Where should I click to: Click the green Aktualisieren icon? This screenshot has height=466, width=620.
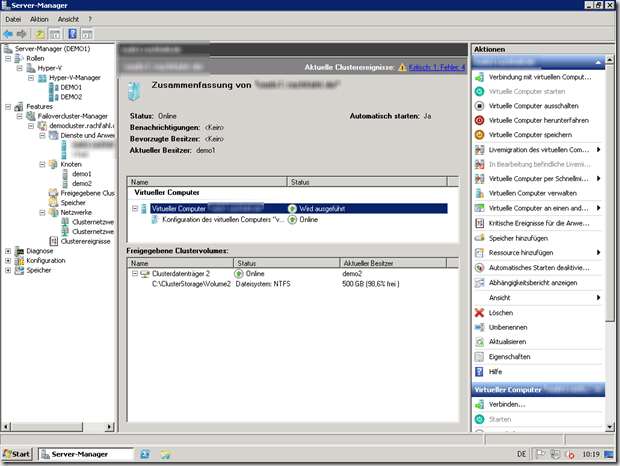[479, 342]
